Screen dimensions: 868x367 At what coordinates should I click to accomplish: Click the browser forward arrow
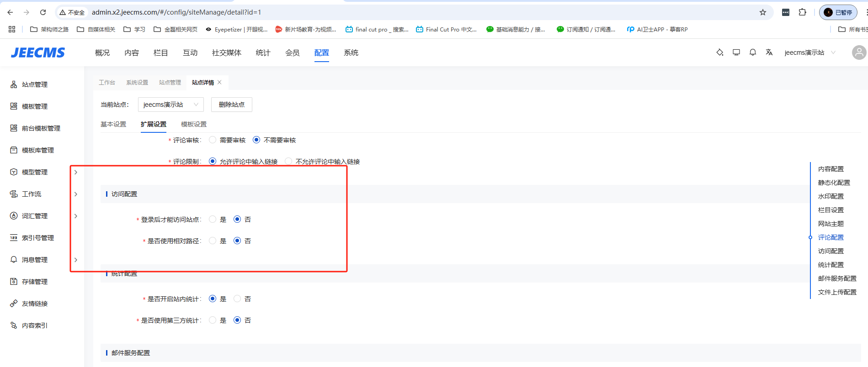pyautogui.click(x=27, y=12)
